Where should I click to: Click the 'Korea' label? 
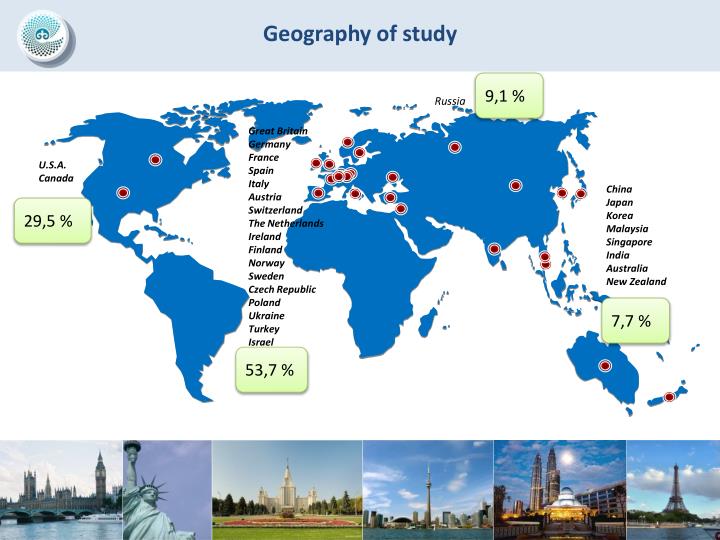pyautogui.click(x=619, y=216)
